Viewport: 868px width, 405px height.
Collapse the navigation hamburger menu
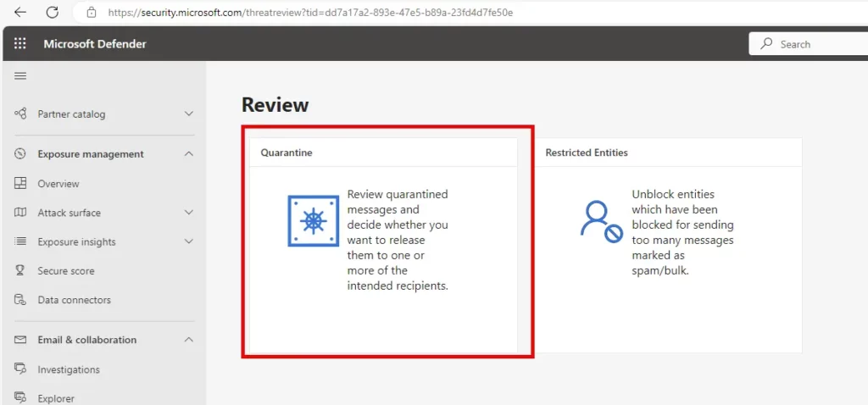point(20,76)
